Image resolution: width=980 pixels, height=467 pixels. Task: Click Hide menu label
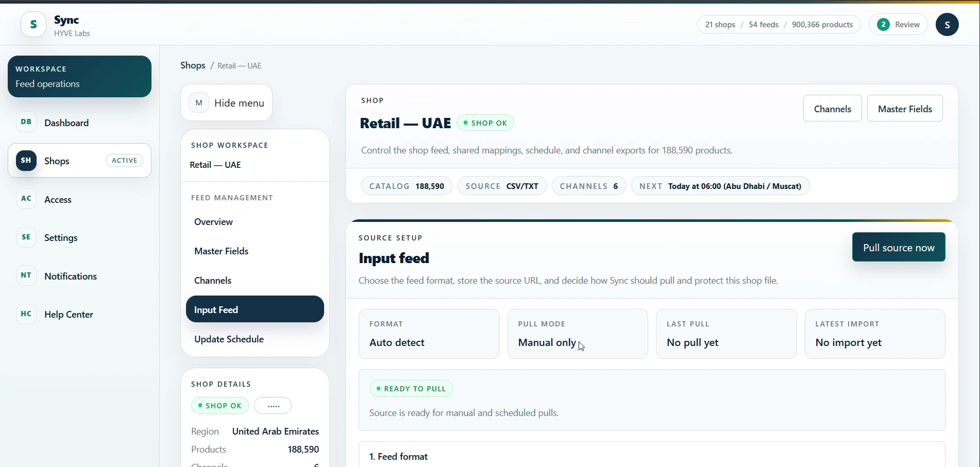pyautogui.click(x=239, y=103)
